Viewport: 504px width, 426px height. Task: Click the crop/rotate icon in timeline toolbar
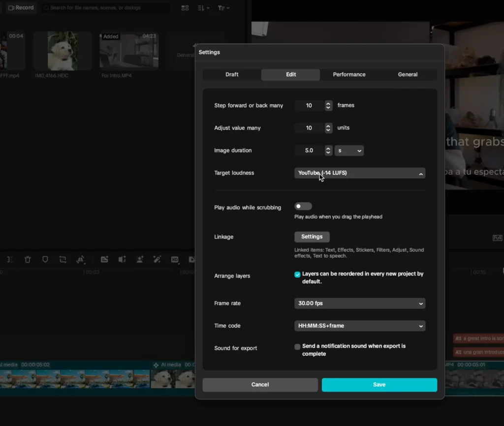63,259
